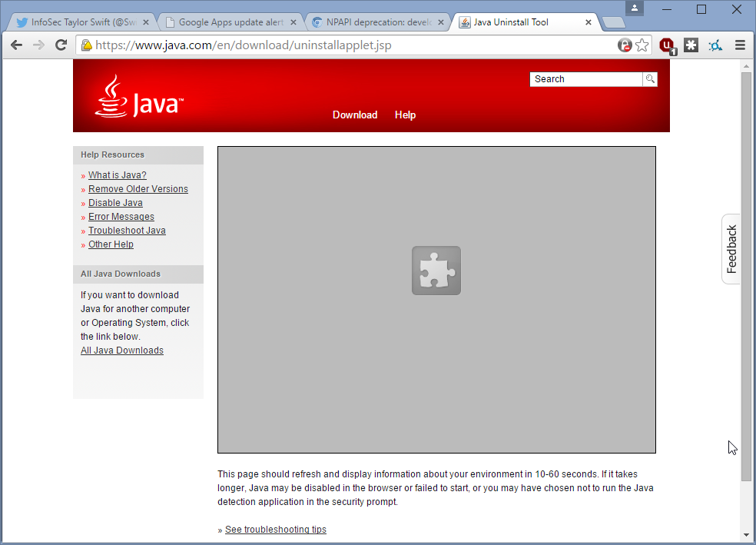
Task: Focus the Search input field
Action: click(585, 79)
